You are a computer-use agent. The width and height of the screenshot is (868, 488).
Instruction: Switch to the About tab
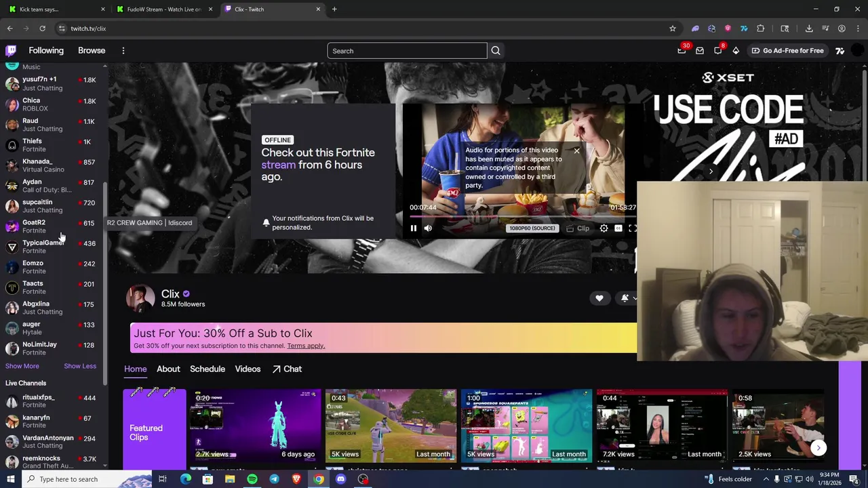pos(168,369)
